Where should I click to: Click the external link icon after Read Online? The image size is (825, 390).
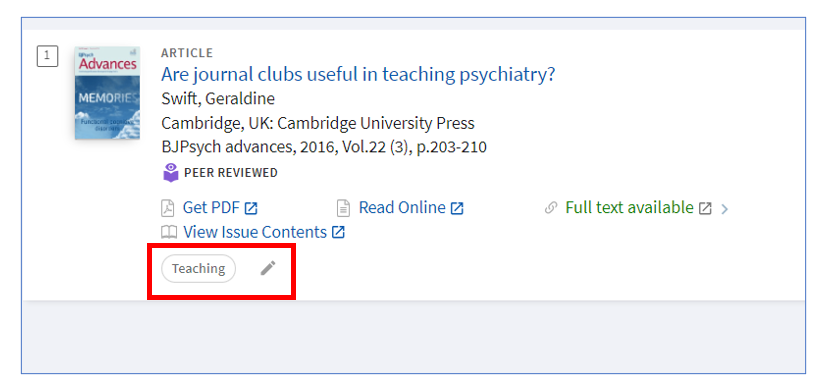pos(457,208)
